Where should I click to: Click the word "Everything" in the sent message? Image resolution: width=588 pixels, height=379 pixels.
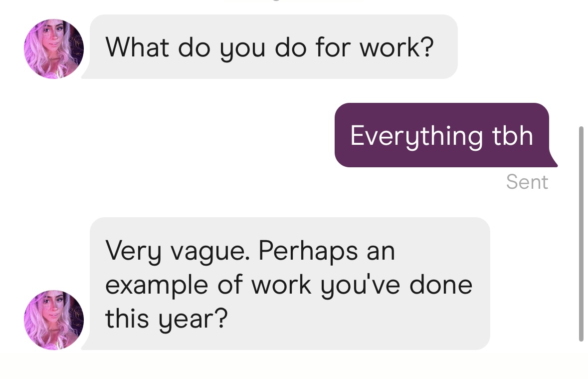[x=416, y=136]
